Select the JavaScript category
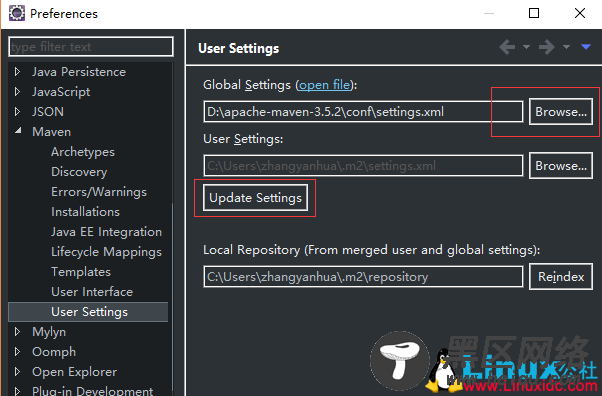Screen dimensions: 602x396 click(61, 92)
